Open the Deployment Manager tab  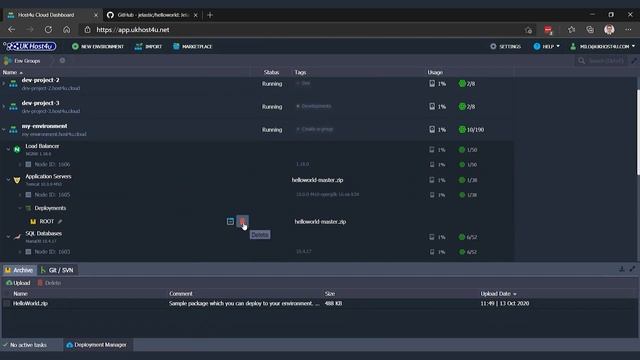pos(98,345)
